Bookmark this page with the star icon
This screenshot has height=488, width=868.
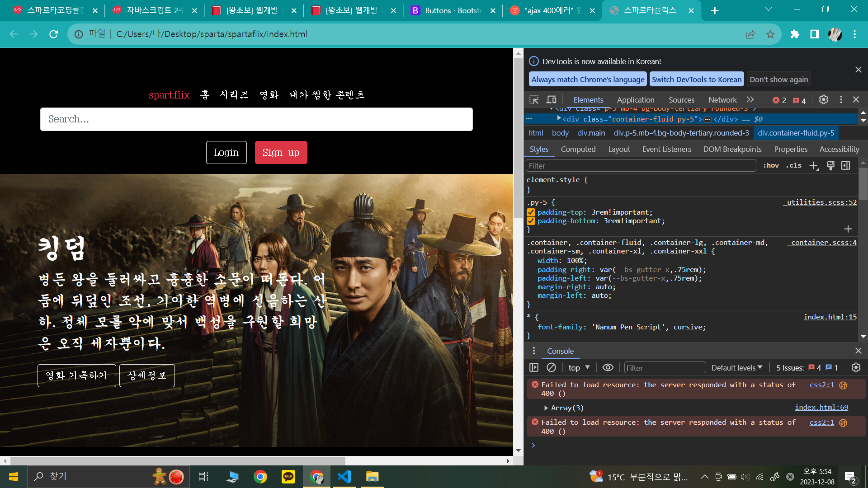point(770,34)
